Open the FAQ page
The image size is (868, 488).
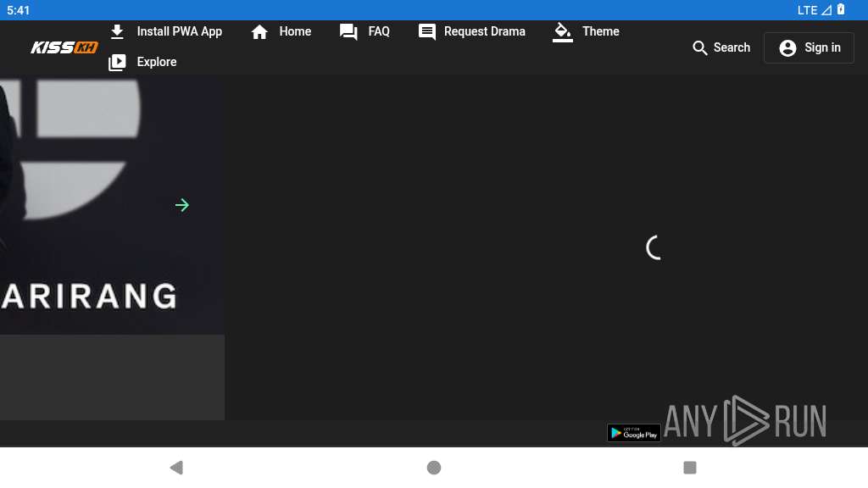click(379, 31)
